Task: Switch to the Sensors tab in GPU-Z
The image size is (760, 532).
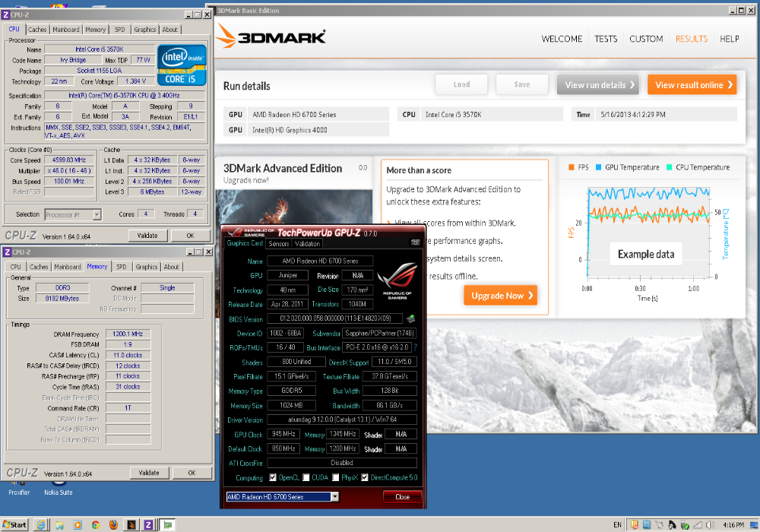Action: point(279,244)
